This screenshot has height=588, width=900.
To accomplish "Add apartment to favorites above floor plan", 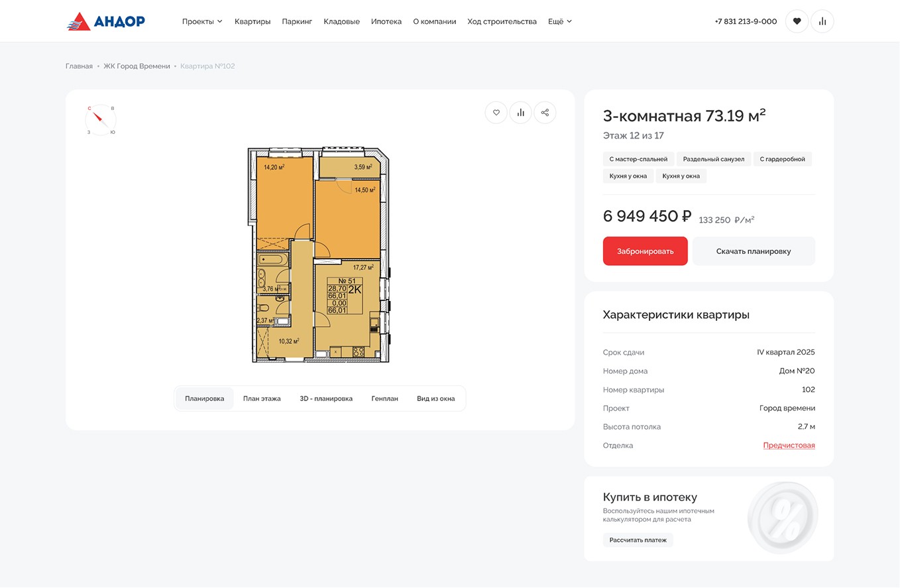I will (496, 113).
